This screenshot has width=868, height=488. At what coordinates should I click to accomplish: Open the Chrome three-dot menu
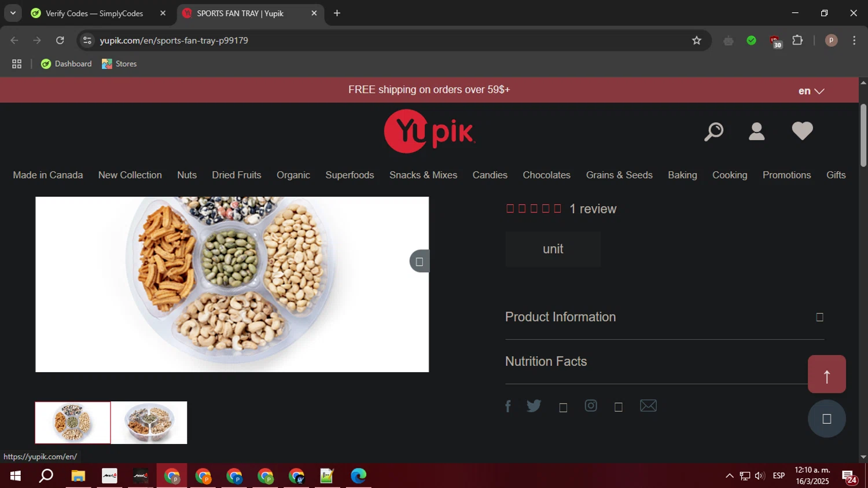pos(854,41)
